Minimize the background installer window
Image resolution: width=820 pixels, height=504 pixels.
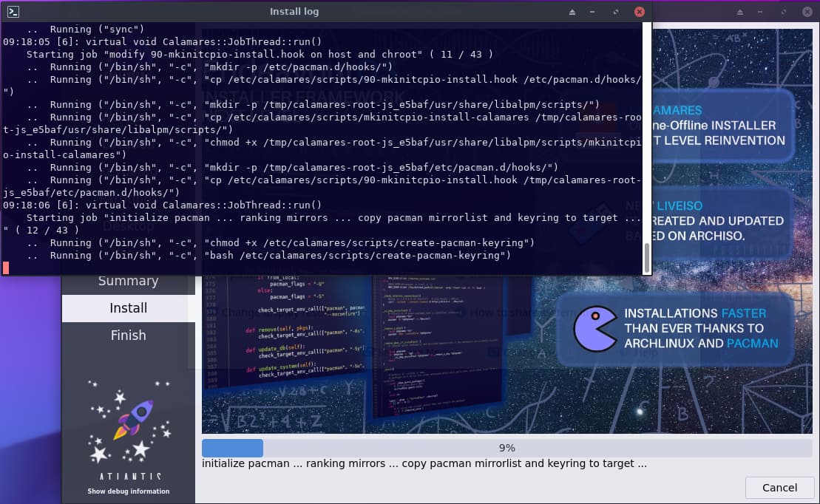(x=762, y=13)
